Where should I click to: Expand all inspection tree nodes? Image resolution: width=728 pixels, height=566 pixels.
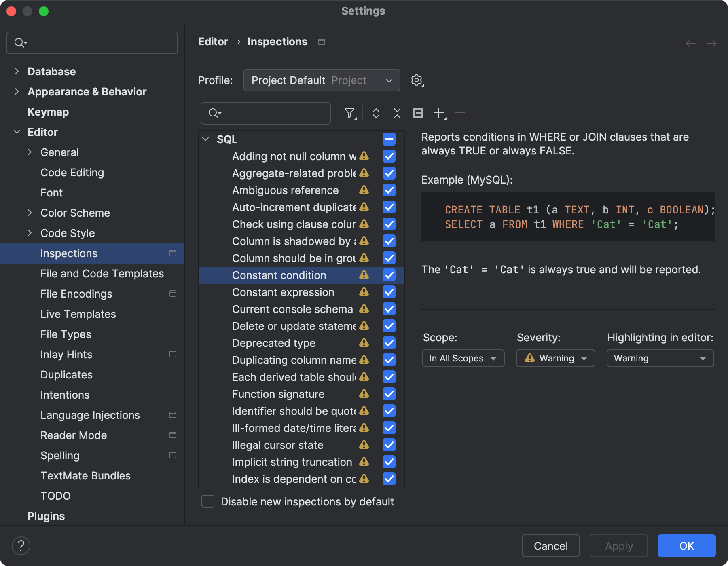click(376, 113)
